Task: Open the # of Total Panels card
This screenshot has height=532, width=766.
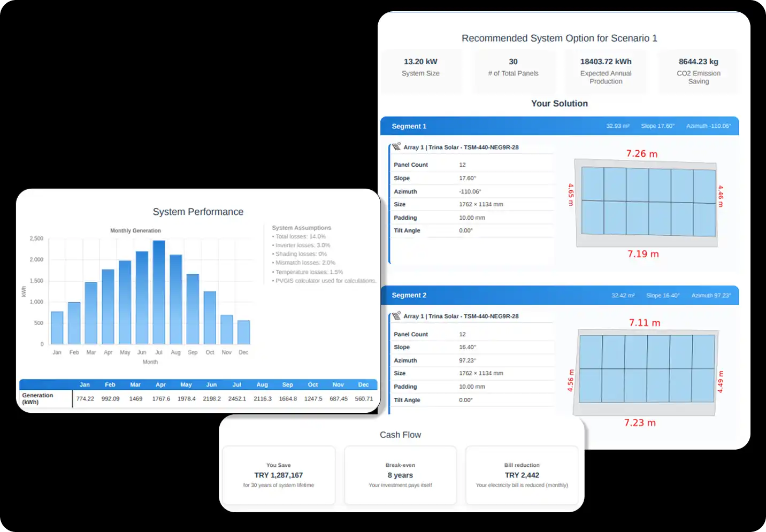Action: tap(514, 72)
